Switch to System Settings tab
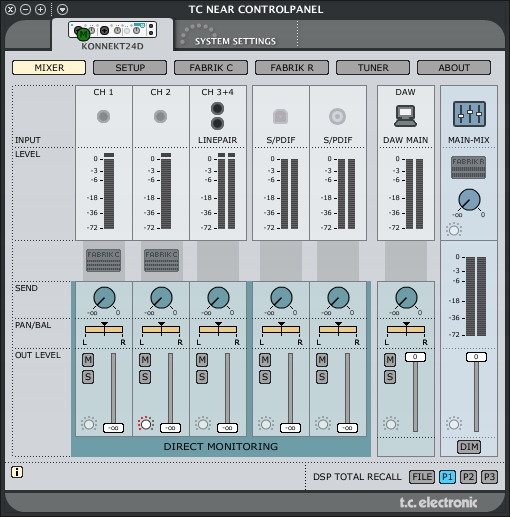 click(x=235, y=36)
